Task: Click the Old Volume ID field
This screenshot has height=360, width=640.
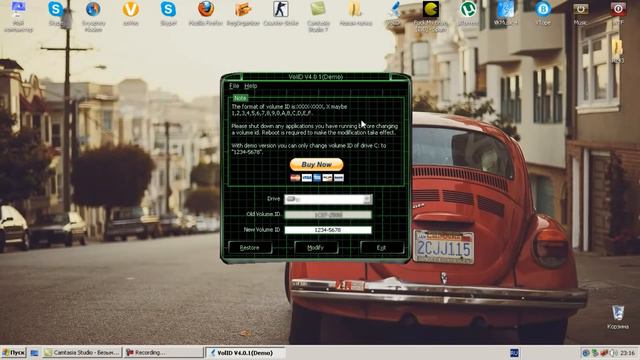Action: 328,215
